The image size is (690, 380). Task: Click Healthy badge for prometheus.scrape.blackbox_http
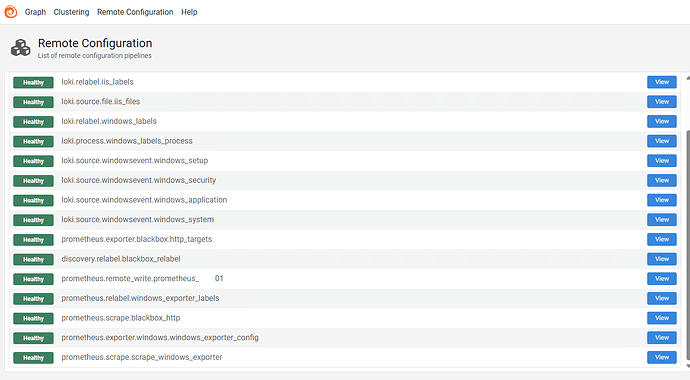click(33, 318)
